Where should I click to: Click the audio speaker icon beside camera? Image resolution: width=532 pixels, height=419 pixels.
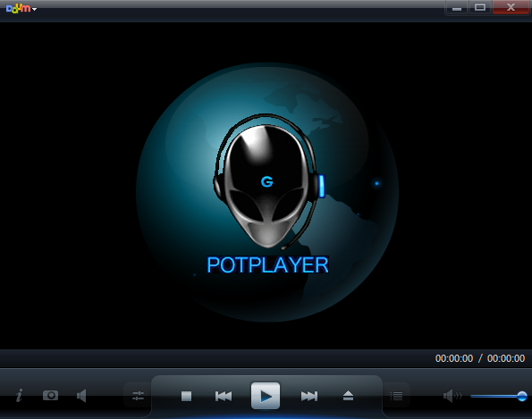pos(81,396)
